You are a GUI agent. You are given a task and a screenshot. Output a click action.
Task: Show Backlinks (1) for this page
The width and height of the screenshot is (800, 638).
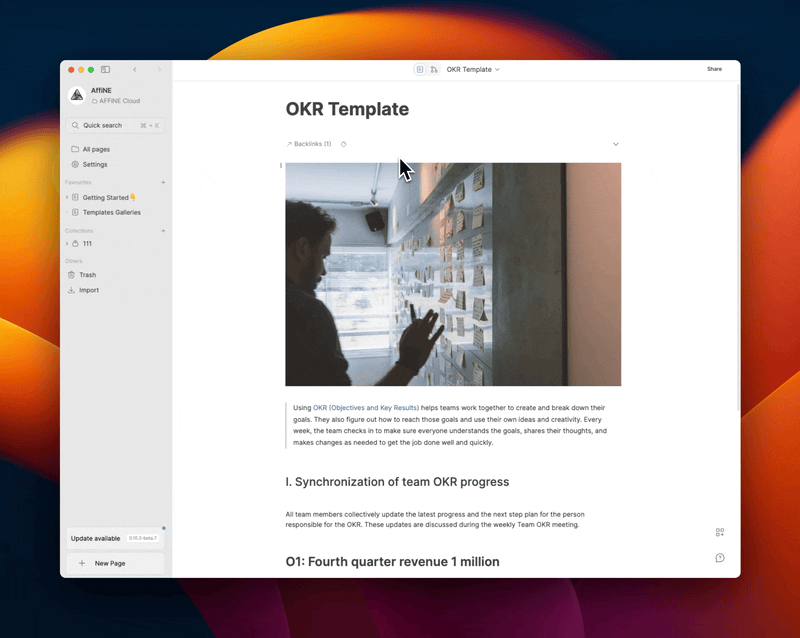309,144
